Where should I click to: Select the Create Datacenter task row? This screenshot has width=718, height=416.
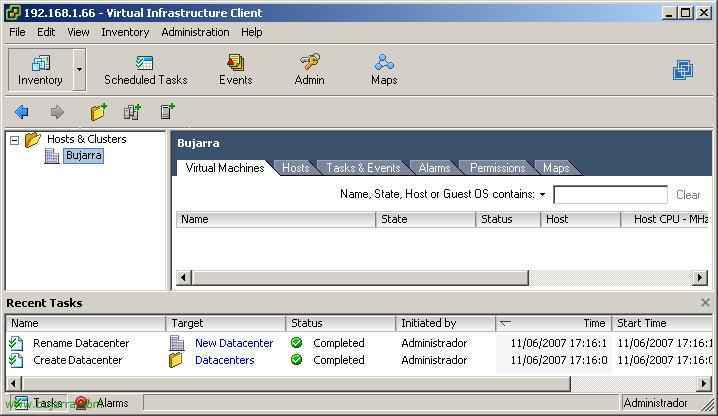pos(359,361)
